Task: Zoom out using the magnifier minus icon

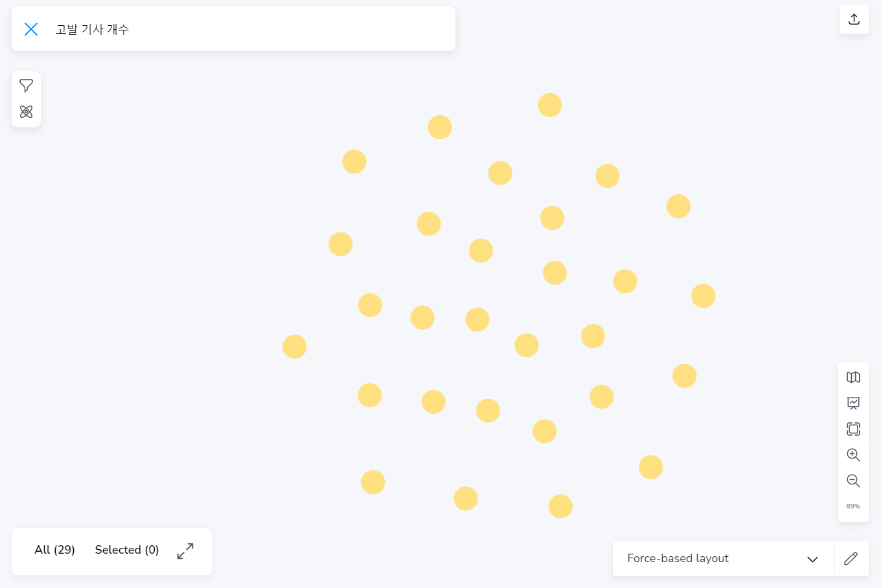Action: click(853, 481)
